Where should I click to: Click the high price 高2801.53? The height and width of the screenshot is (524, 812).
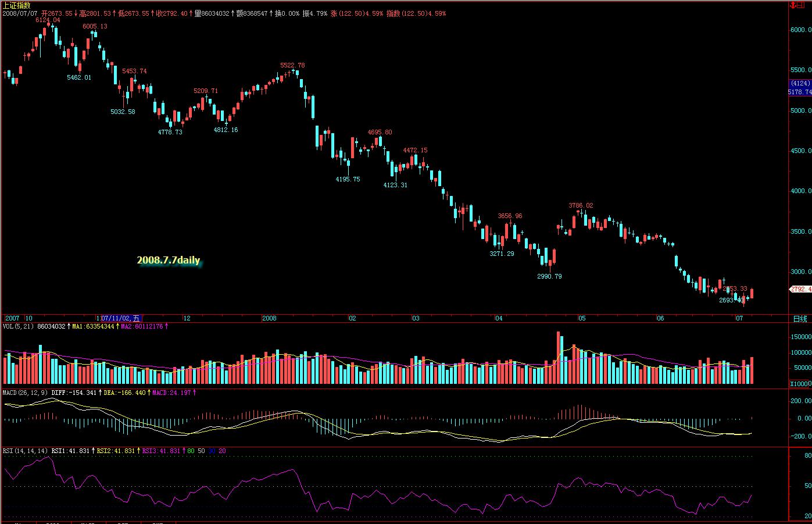(x=95, y=13)
